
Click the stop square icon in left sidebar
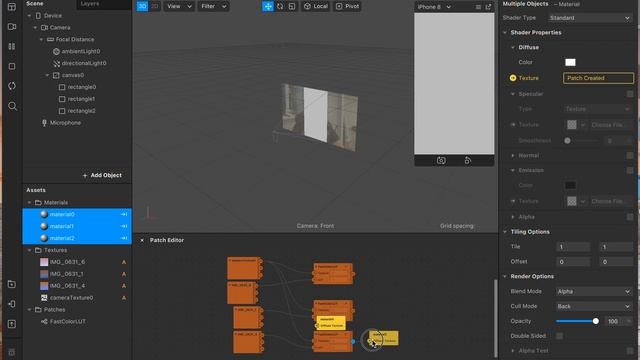click(12, 66)
